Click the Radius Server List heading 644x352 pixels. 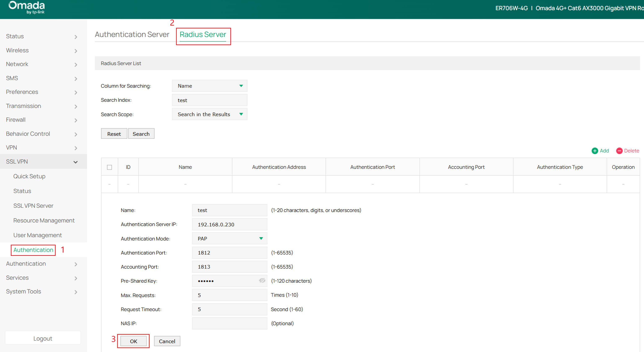(x=121, y=63)
